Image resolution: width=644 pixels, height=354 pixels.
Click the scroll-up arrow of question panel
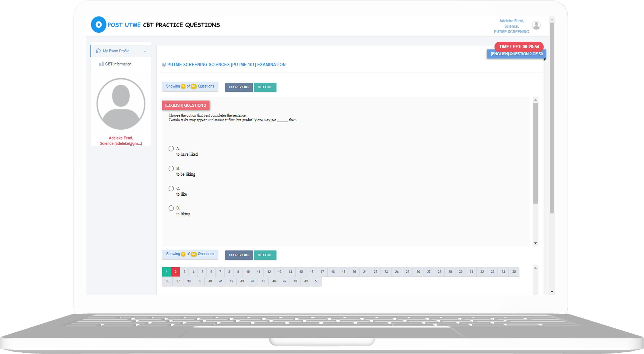(x=535, y=100)
